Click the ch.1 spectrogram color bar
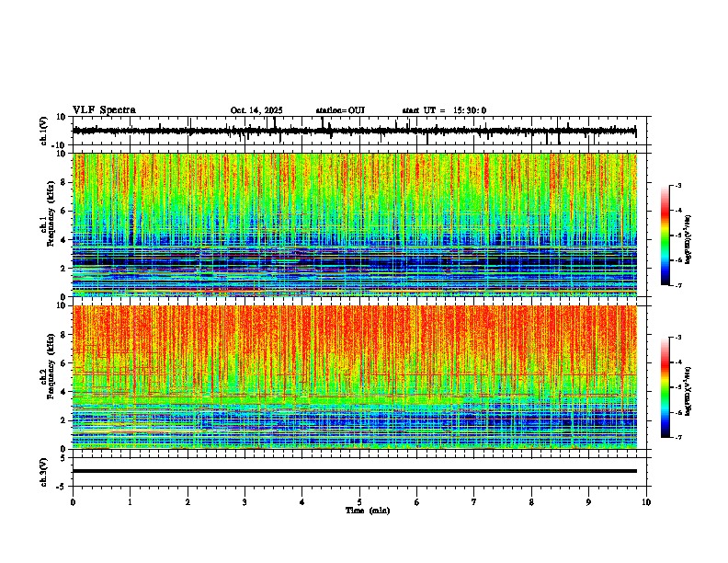Screen dimensions: 728x563 pyautogui.click(x=665, y=236)
